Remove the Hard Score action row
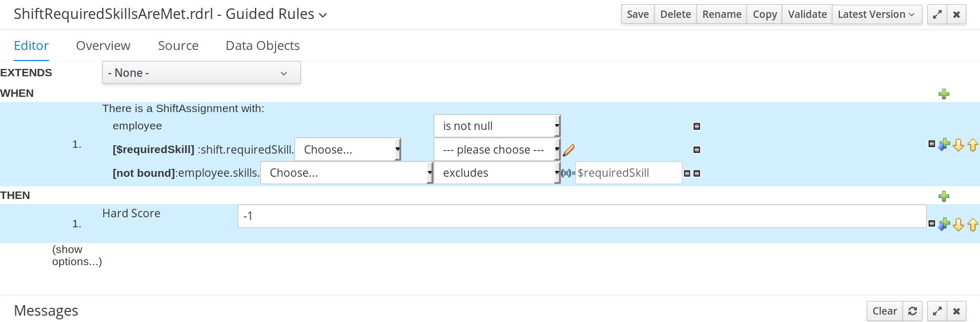The width and height of the screenshot is (980, 322). (932, 224)
